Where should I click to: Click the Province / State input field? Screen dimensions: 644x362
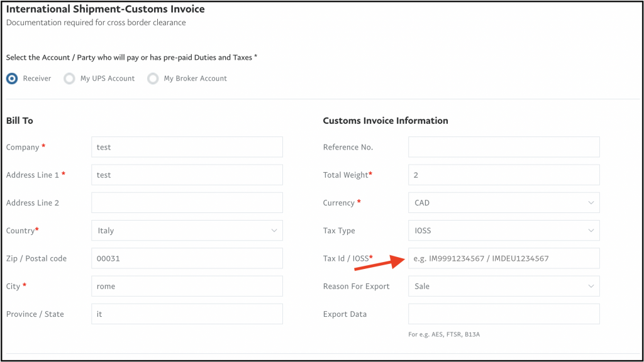187,314
